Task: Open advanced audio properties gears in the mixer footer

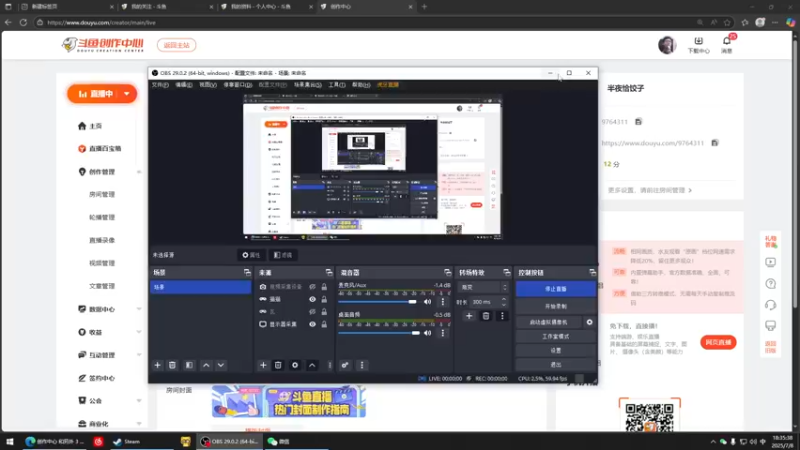Action: [345, 365]
